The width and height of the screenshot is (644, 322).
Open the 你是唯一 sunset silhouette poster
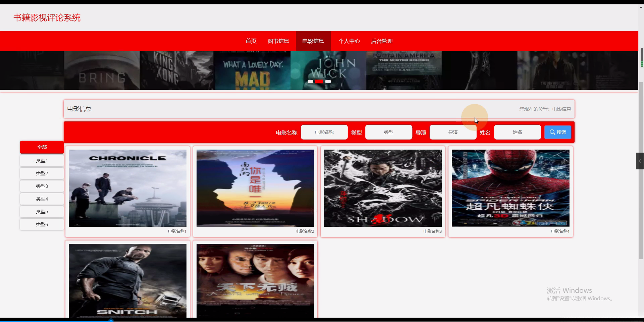(255, 188)
